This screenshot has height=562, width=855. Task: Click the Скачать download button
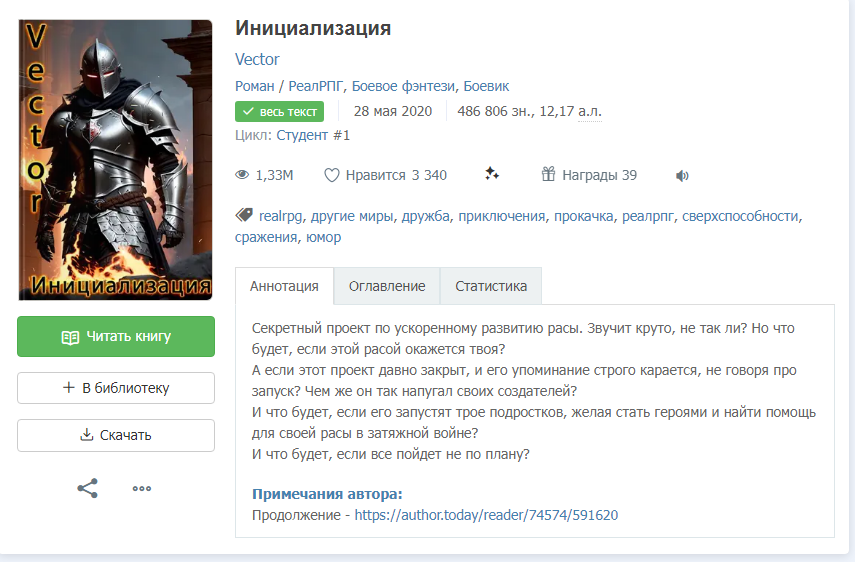116,435
